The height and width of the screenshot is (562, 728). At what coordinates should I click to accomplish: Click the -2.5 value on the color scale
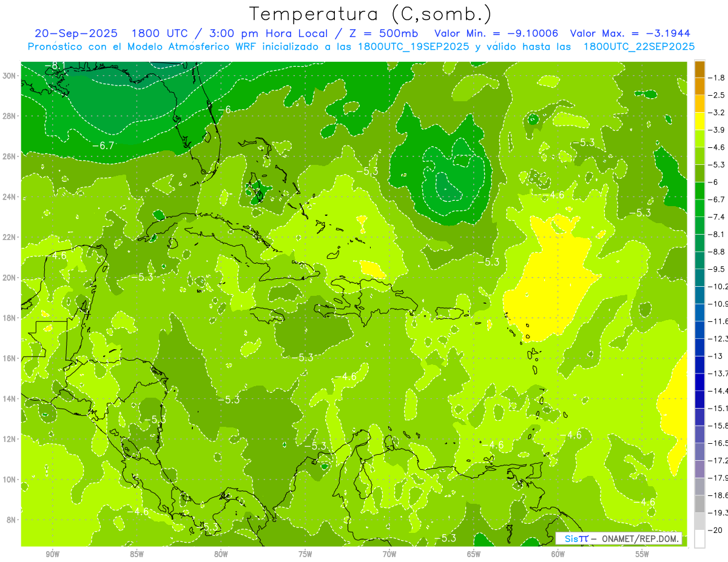click(717, 95)
